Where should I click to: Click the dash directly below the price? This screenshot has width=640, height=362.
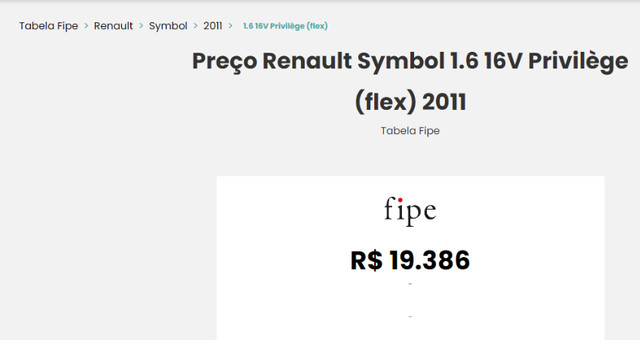click(x=410, y=284)
